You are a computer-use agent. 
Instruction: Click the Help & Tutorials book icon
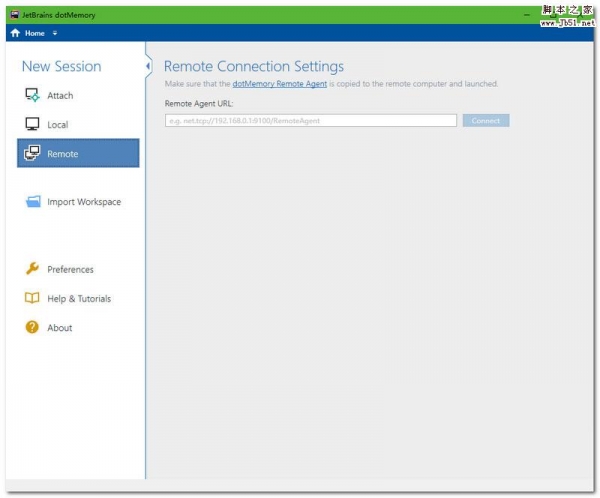pos(32,298)
